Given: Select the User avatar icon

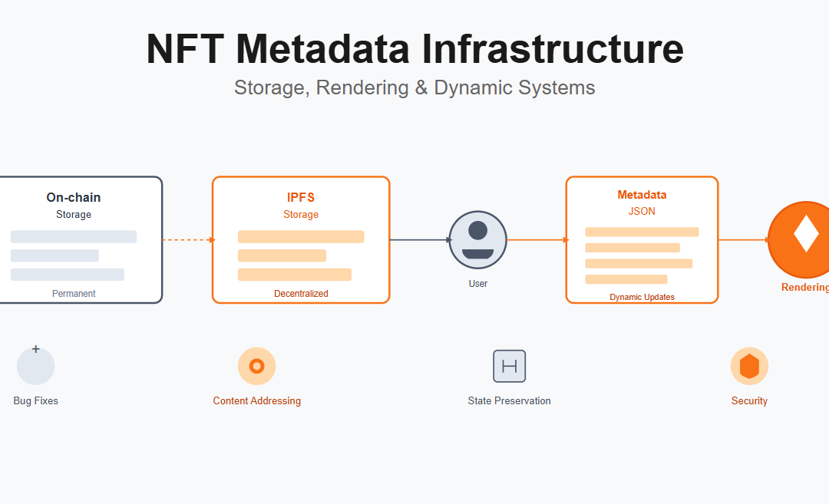Looking at the screenshot, I should tap(477, 240).
